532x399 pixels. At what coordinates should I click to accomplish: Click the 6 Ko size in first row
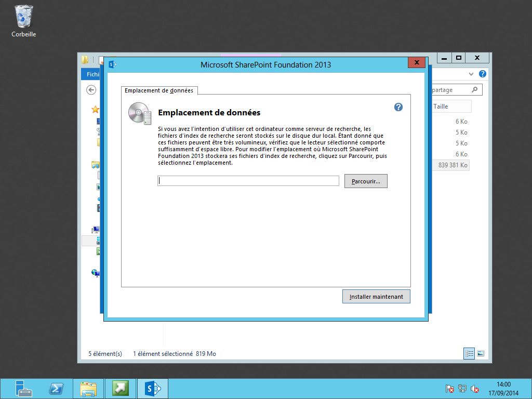click(x=461, y=122)
